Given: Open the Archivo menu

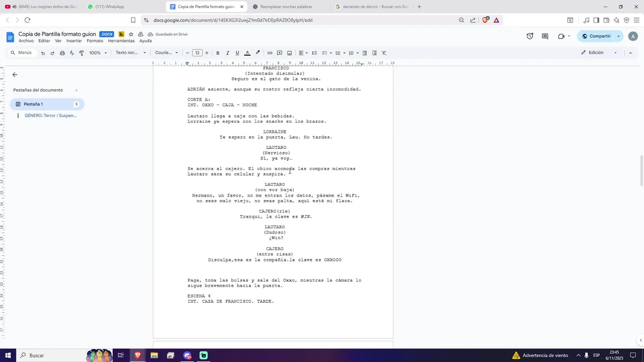Looking at the screenshot, I should [x=26, y=41].
